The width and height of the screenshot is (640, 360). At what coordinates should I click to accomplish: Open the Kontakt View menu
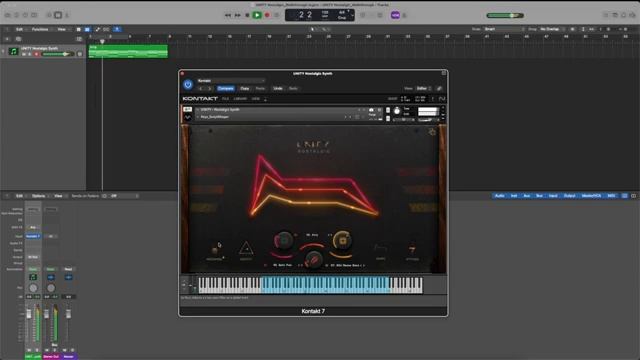tap(256, 99)
